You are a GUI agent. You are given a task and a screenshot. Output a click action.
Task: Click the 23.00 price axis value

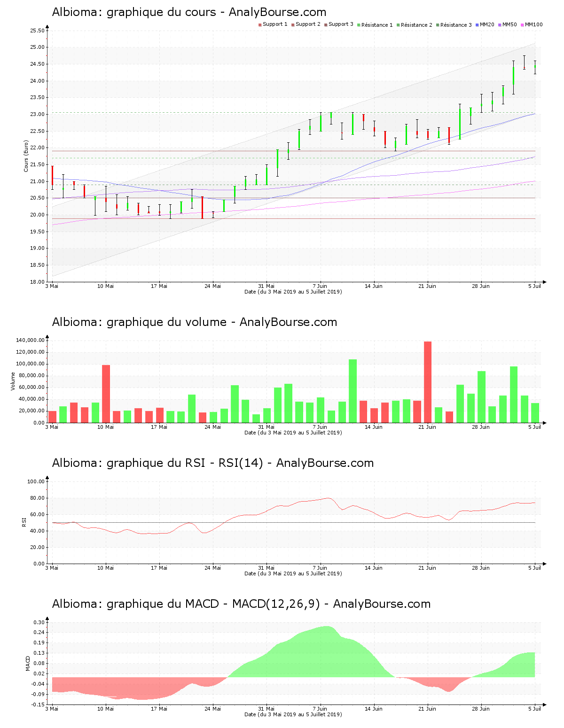point(37,114)
